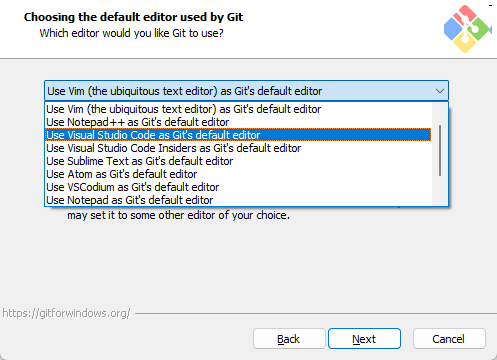Select Visual Studio Code Insiders editor option
The image size is (497, 360).
click(238, 148)
